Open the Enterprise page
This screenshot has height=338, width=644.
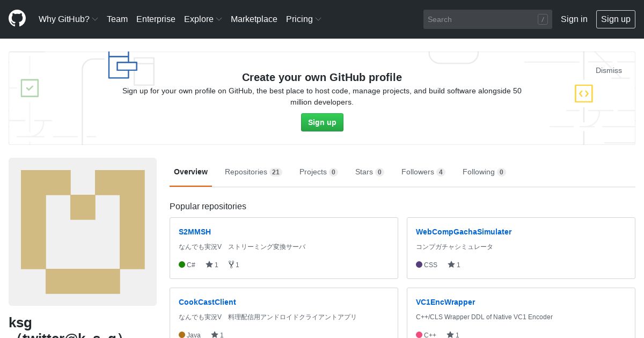[156, 19]
